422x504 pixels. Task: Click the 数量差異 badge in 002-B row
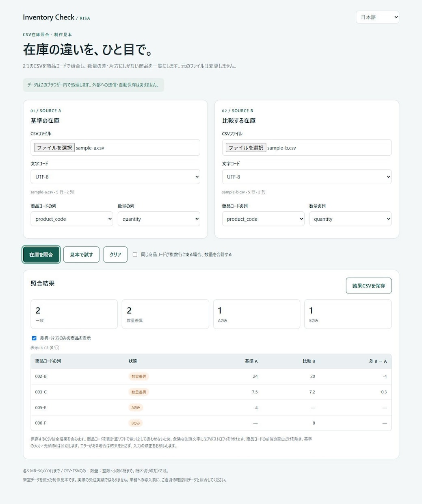(x=139, y=376)
